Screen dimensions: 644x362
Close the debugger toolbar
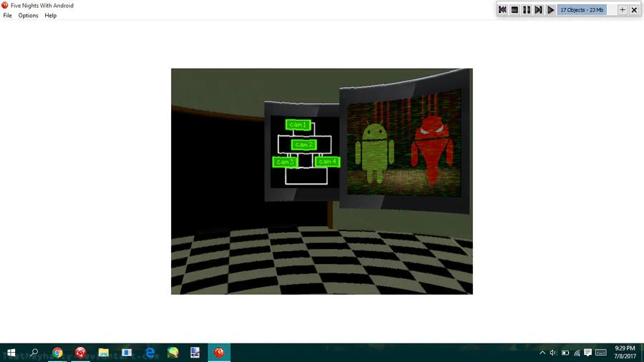point(634,10)
